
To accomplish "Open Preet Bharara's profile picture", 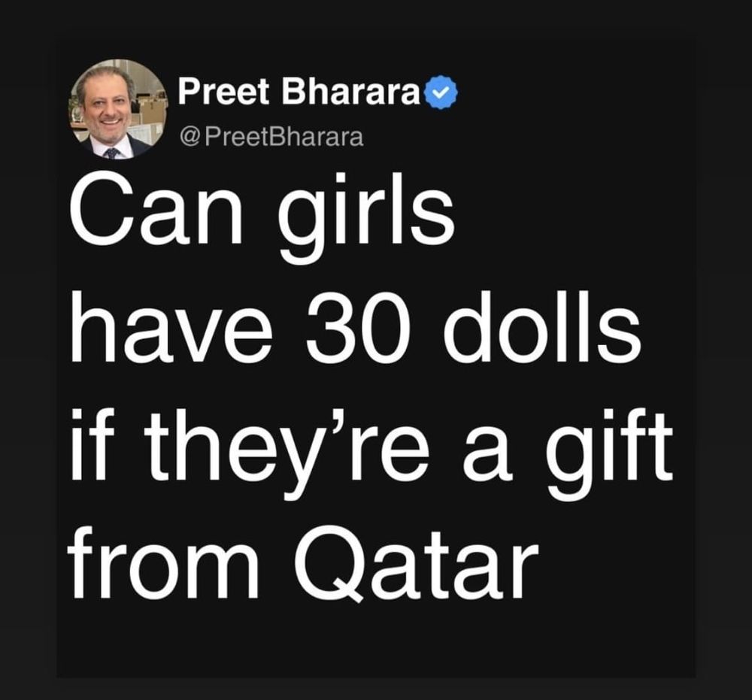I will 118,109.
